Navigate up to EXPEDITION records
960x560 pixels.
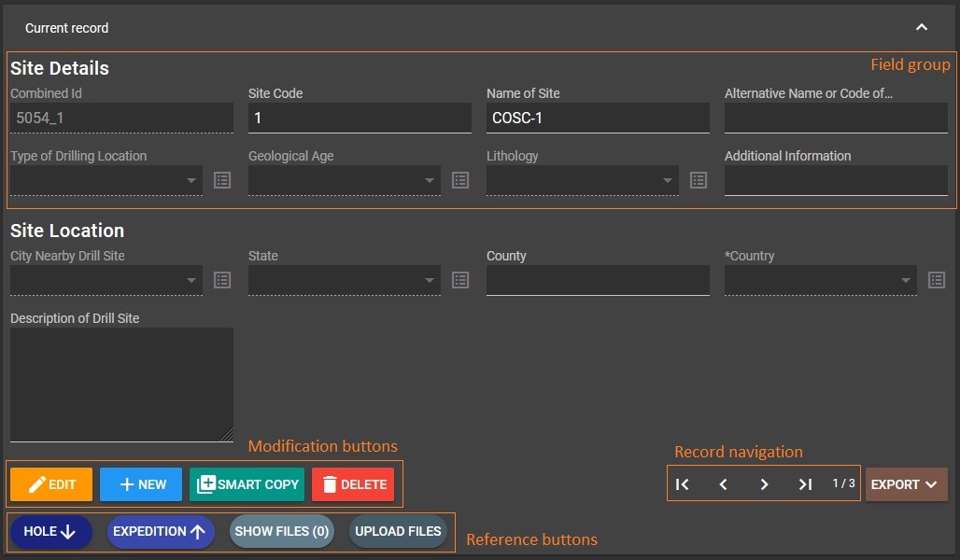tap(160, 531)
